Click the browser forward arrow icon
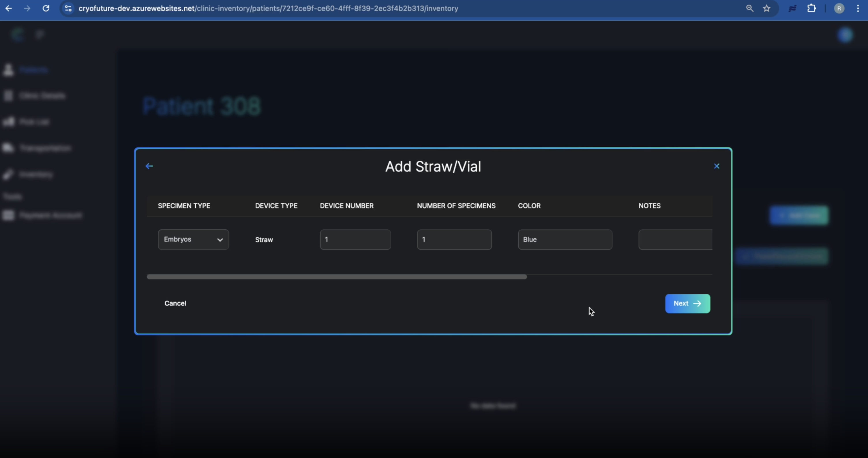The image size is (868, 458). click(x=27, y=8)
